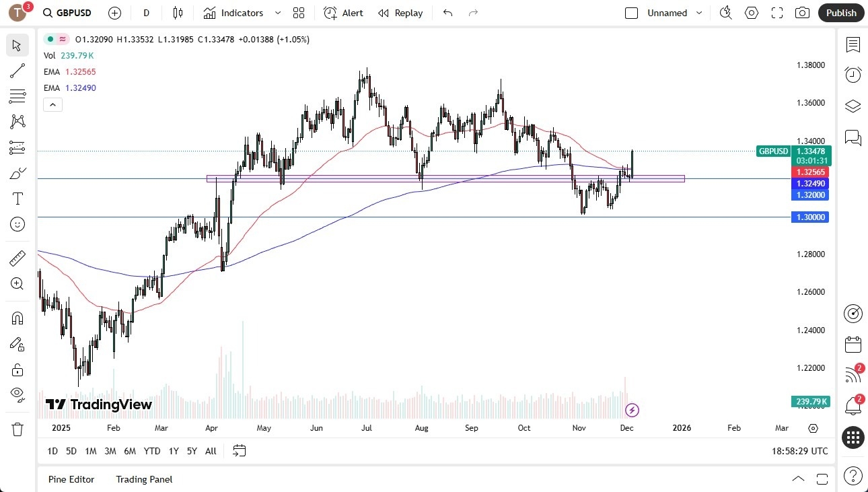The width and height of the screenshot is (868, 492).
Task: Open the Object Tree panel icon
Action: click(853, 106)
